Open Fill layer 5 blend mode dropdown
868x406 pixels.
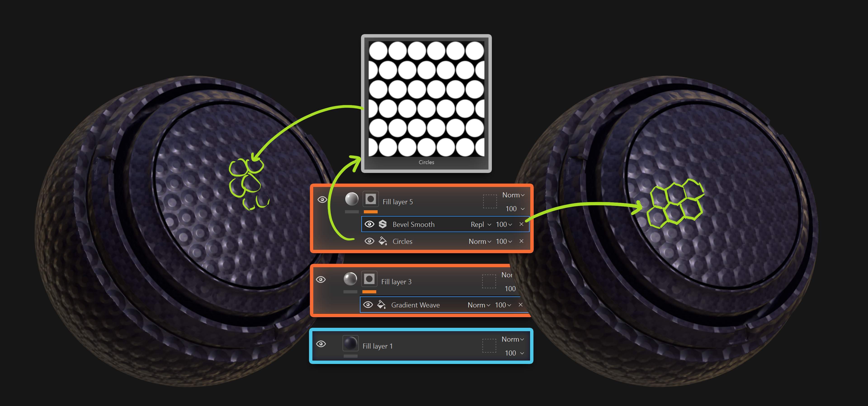point(513,195)
